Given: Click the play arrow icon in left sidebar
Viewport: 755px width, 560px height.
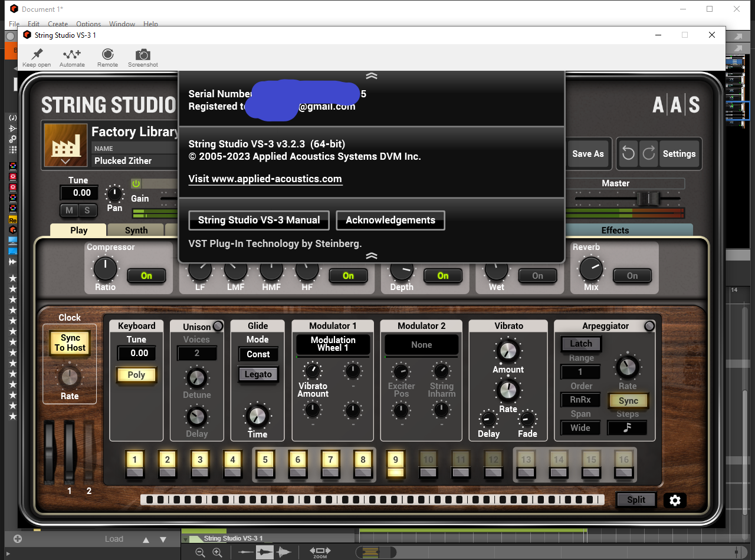Looking at the screenshot, I should click(13, 129).
